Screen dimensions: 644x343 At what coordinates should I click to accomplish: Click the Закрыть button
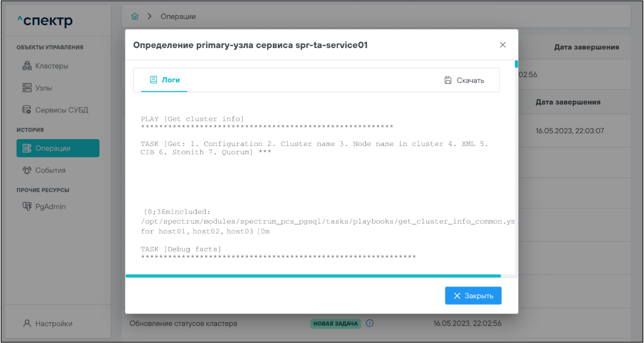click(473, 296)
